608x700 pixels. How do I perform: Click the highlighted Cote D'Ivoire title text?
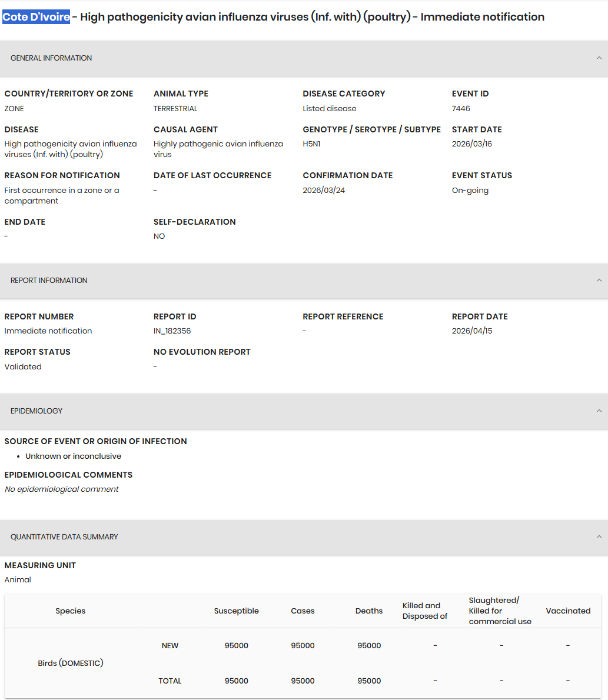36,17
